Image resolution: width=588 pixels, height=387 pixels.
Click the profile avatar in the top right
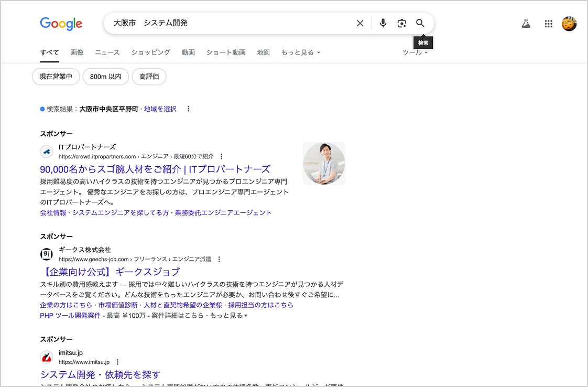[569, 23]
